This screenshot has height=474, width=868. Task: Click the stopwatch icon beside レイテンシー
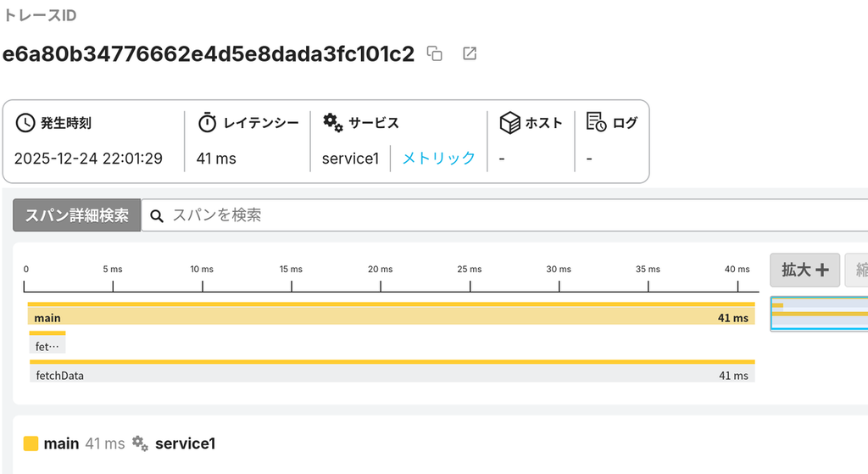click(x=207, y=122)
